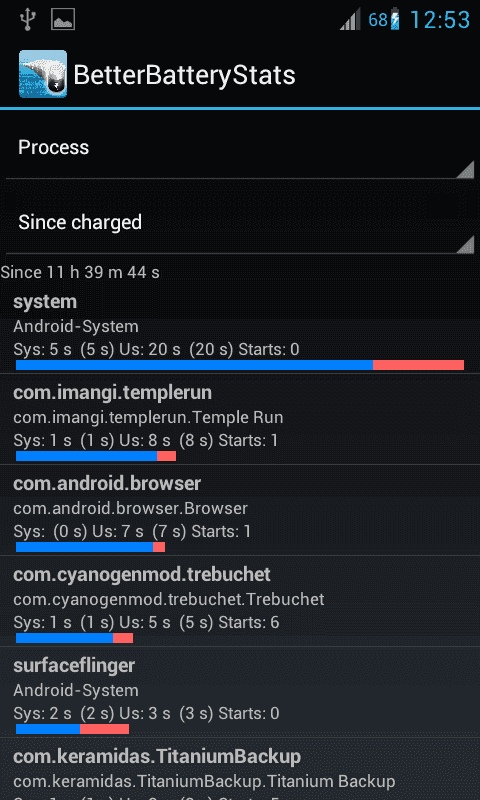This screenshot has width=480, height=800.
Task: Tap the system usage bar
Action: tap(240, 365)
